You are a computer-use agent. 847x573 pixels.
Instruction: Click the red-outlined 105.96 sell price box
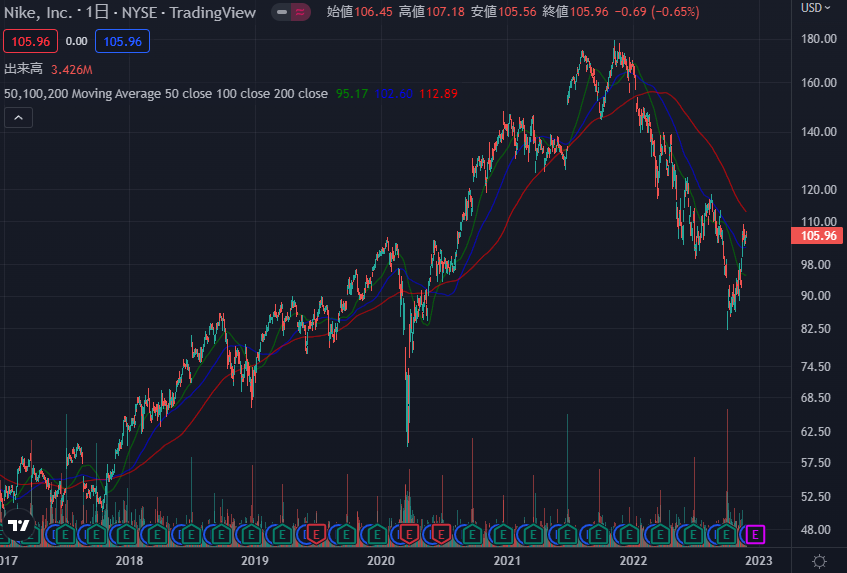(30, 42)
